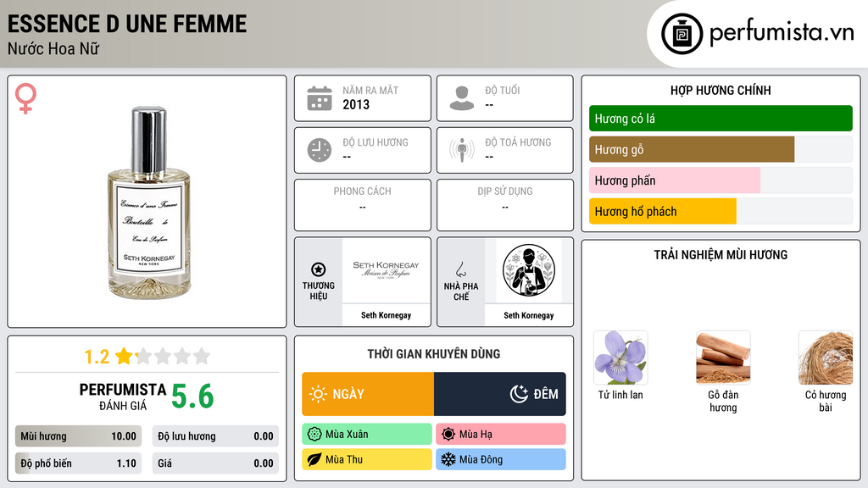Click the star badge icon above Thương hiệu

319,269
